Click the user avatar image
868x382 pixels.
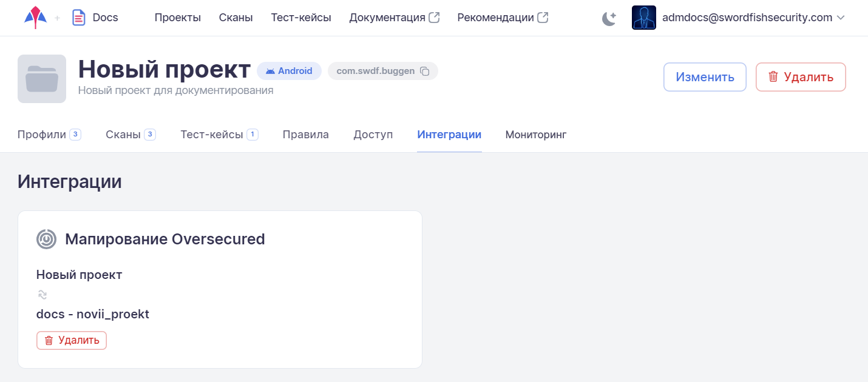(643, 18)
